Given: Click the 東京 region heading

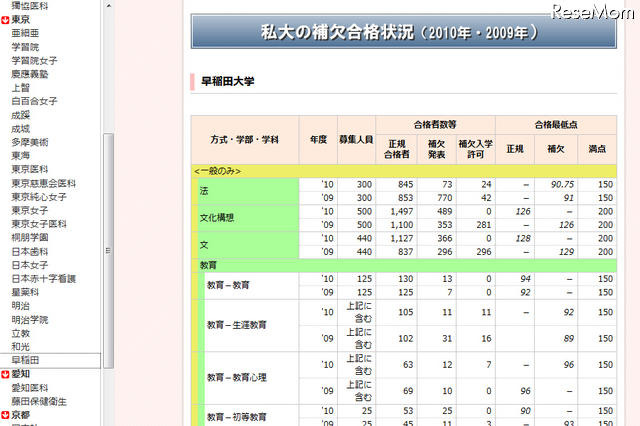Looking at the screenshot, I should pos(20,20).
